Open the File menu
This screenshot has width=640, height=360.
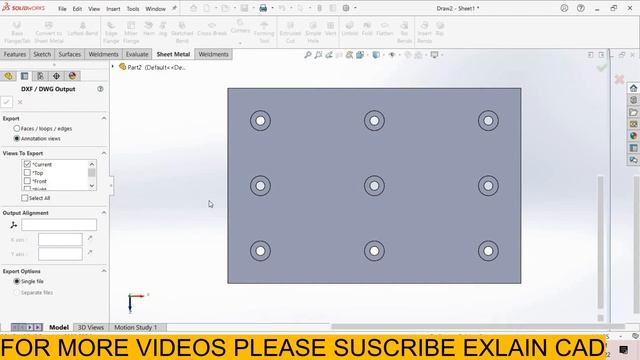click(x=62, y=9)
